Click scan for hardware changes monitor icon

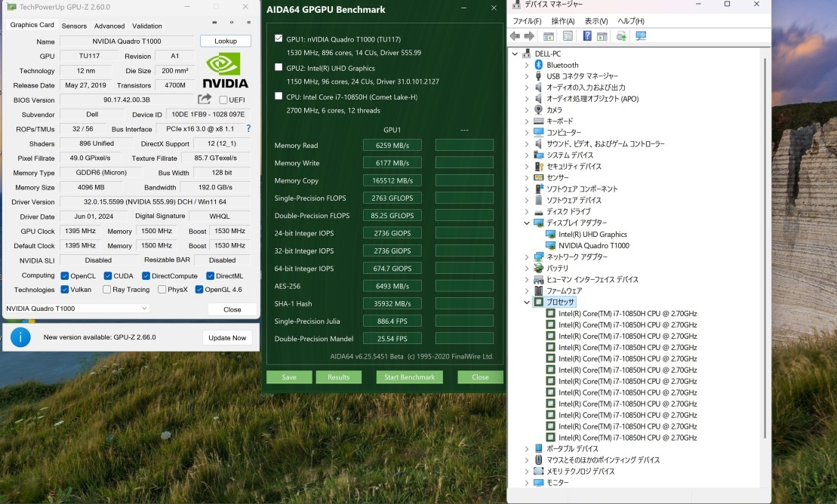click(641, 35)
